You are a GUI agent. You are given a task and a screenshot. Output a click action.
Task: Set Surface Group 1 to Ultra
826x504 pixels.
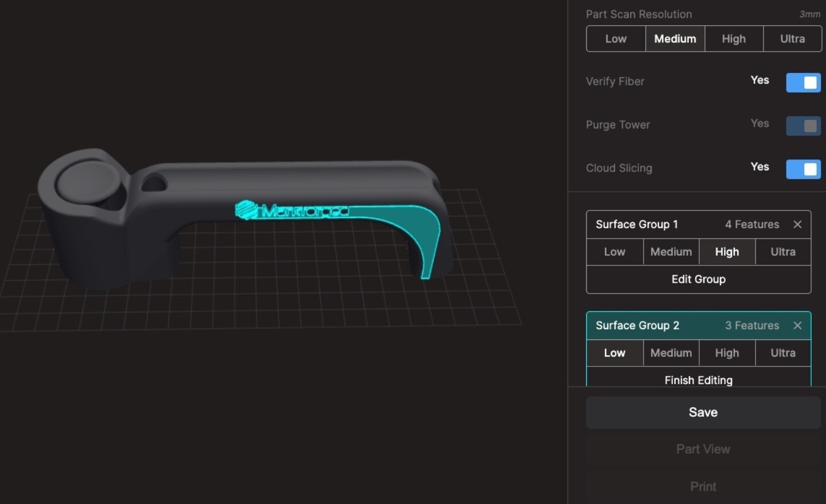coord(783,252)
